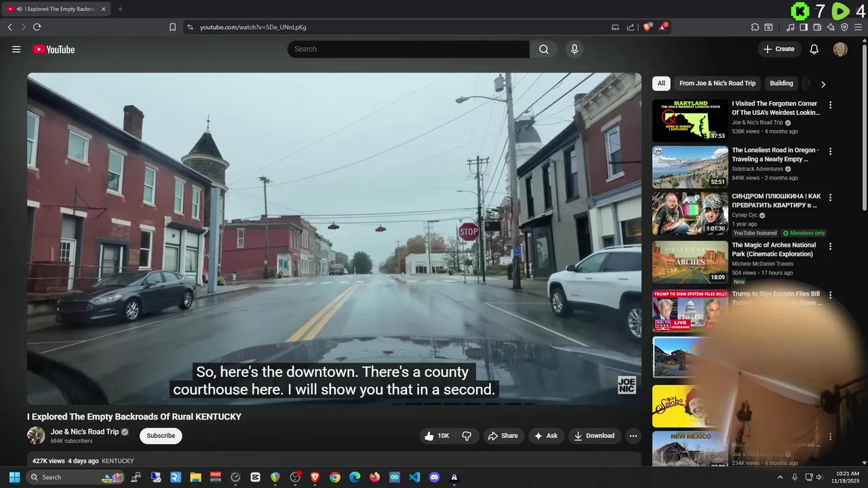Subscribe to Joe & Nic's Road Trip

point(161,436)
